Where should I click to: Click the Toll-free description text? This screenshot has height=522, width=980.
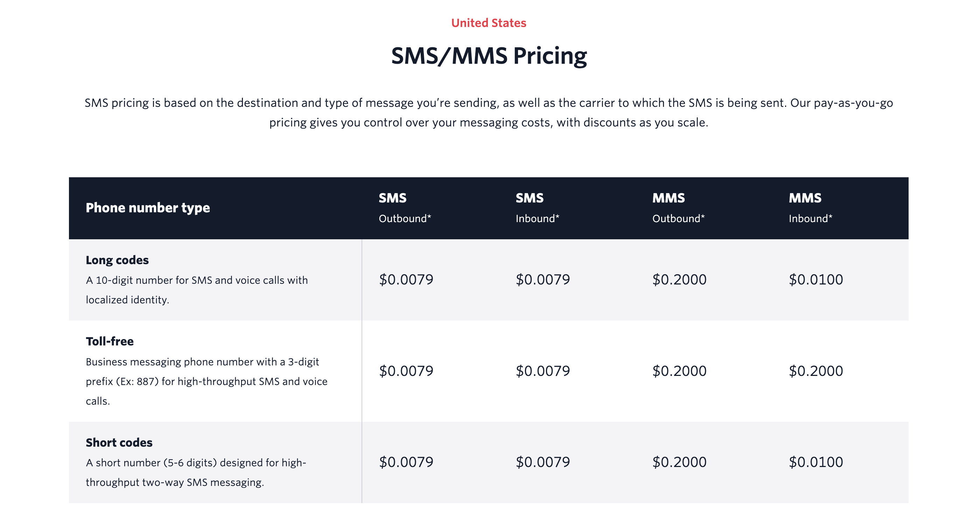click(206, 382)
